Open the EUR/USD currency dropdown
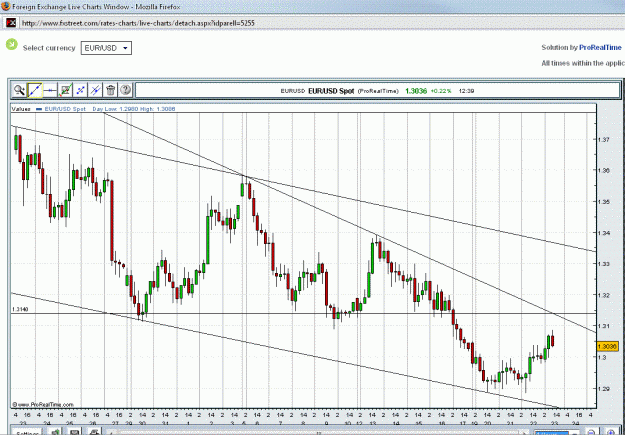625x435 pixels. [106, 48]
